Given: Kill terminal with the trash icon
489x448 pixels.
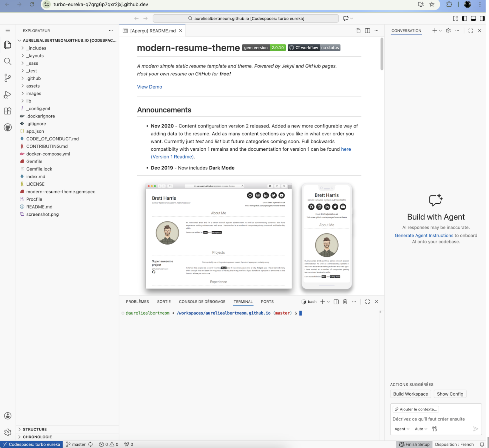Looking at the screenshot, I should (345, 301).
